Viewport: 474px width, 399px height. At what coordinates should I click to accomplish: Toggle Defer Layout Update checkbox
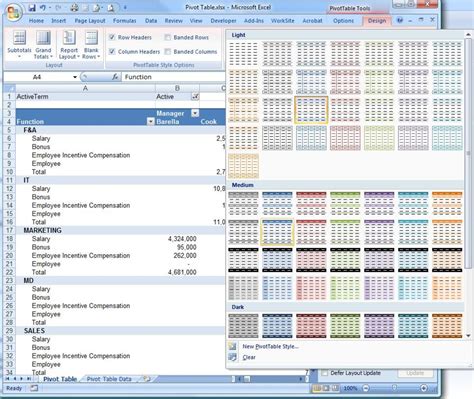[324, 373]
